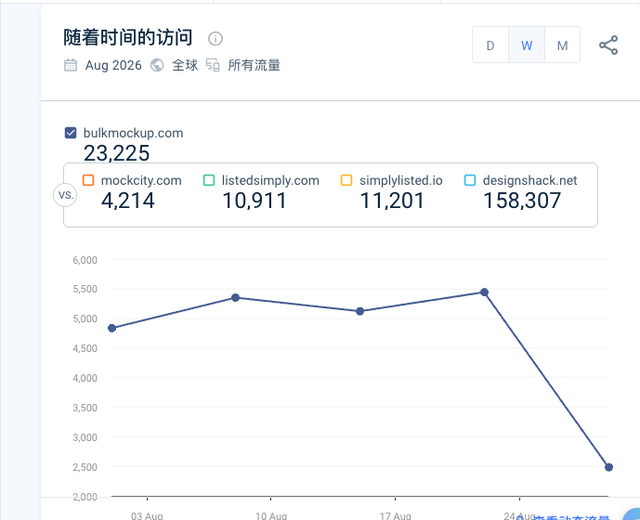
Task: Select the 全球 region label
Action: pos(185,65)
